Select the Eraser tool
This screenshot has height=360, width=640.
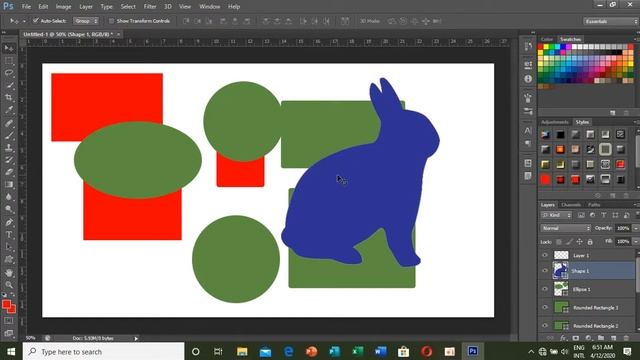(x=9, y=172)
